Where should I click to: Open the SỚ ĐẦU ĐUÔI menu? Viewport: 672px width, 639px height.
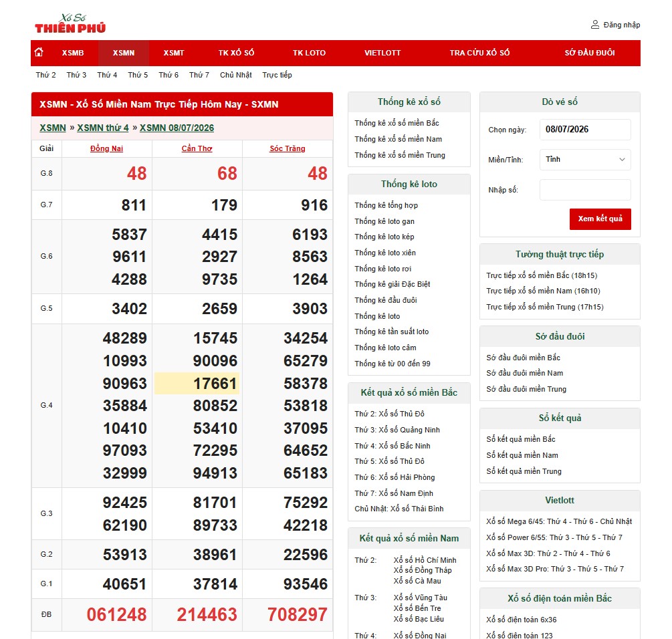pos(590,53)
